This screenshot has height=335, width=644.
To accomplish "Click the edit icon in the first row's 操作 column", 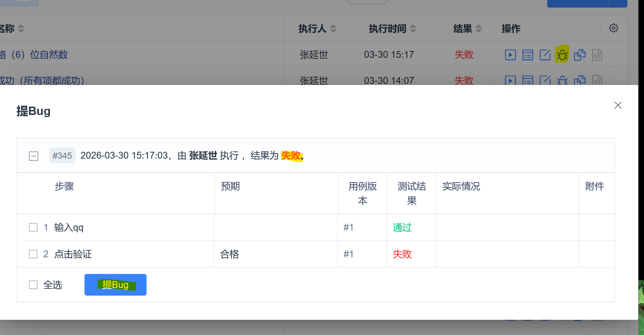I will (545, 55).
